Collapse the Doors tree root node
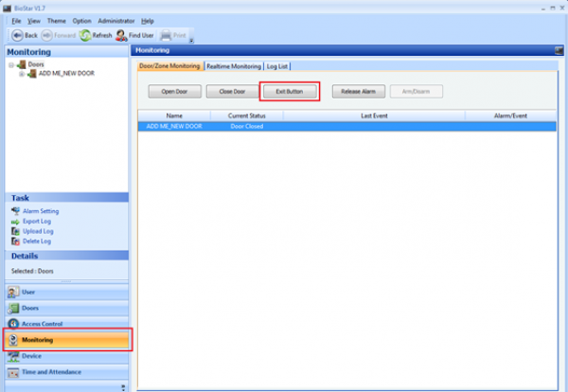Screen dimensions: 568x392 (10, 64)
